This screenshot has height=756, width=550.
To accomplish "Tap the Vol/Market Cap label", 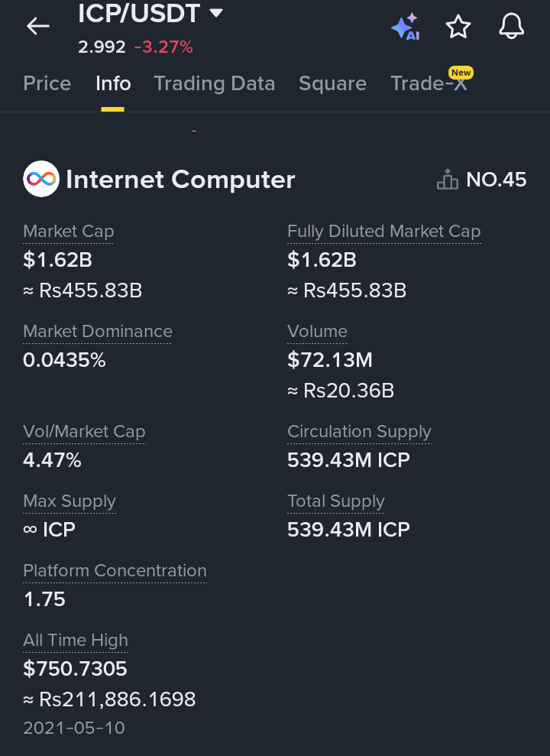I will (84, 432).
